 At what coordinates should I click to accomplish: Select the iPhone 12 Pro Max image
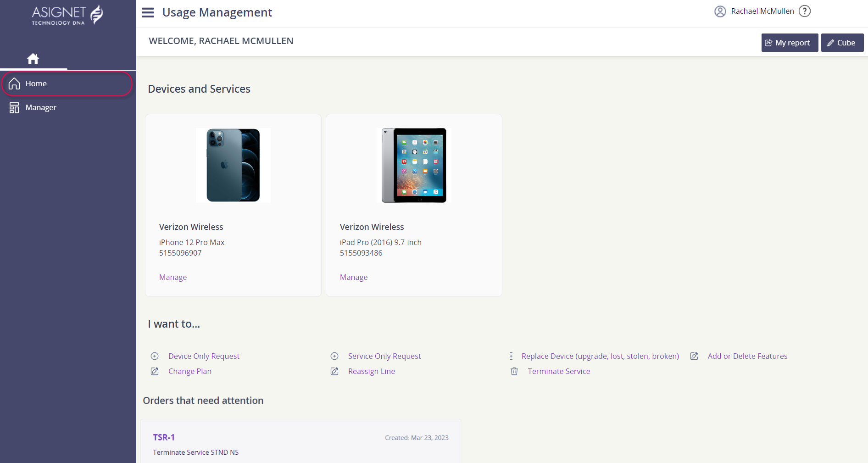click(233, 165)
